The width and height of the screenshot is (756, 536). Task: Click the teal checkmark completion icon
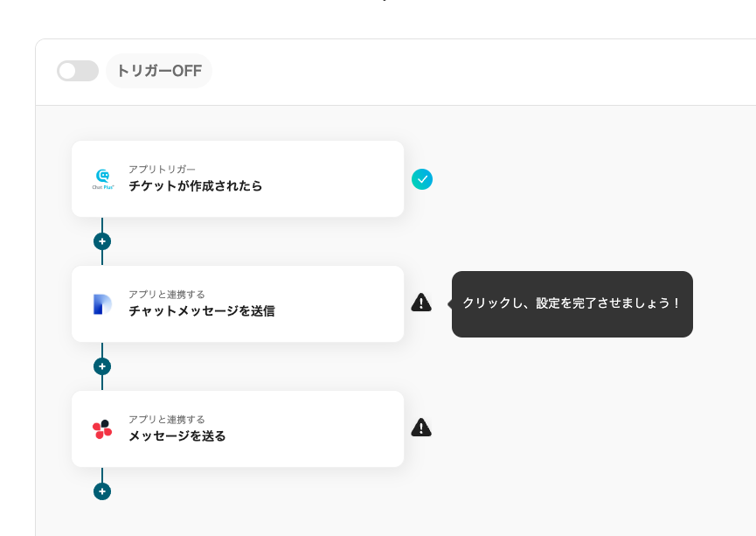(x=422, y=179)
